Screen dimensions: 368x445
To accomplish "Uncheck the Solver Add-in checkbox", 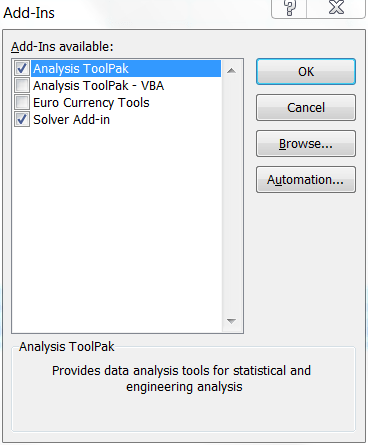I will click(22, 119).
